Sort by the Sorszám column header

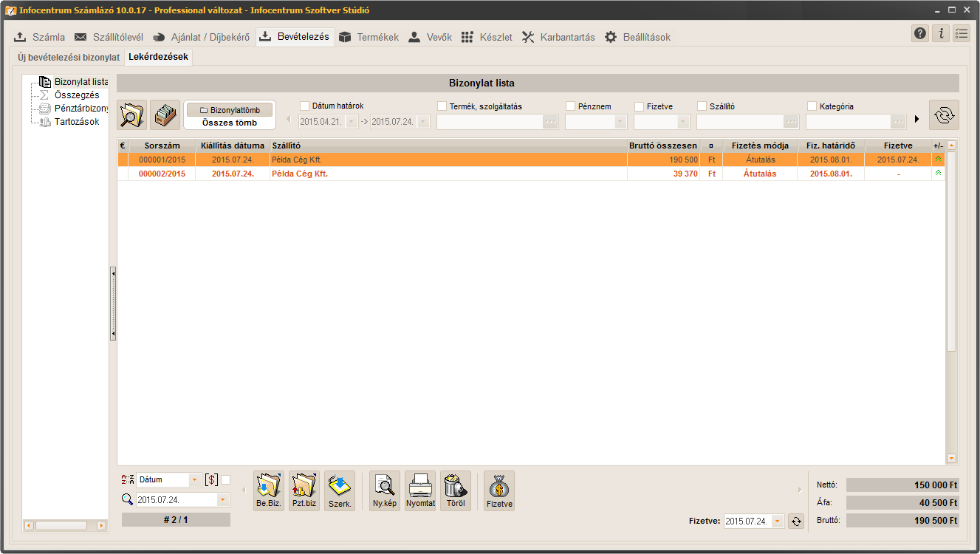tap(162, 146)
